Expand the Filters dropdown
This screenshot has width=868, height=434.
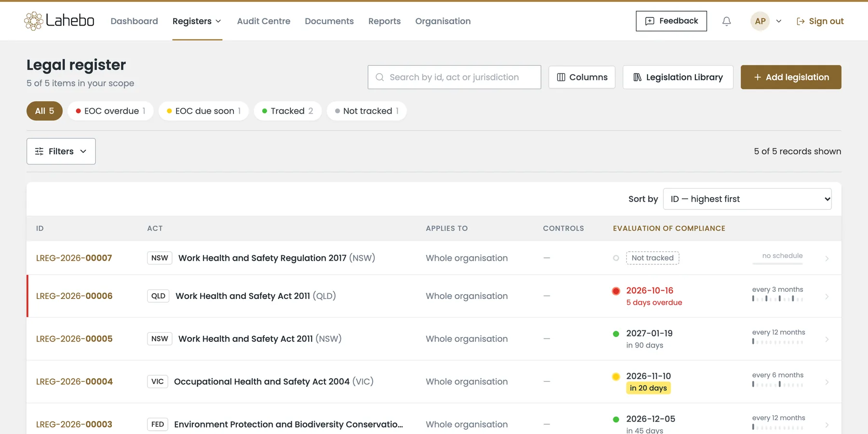[61, 151]
